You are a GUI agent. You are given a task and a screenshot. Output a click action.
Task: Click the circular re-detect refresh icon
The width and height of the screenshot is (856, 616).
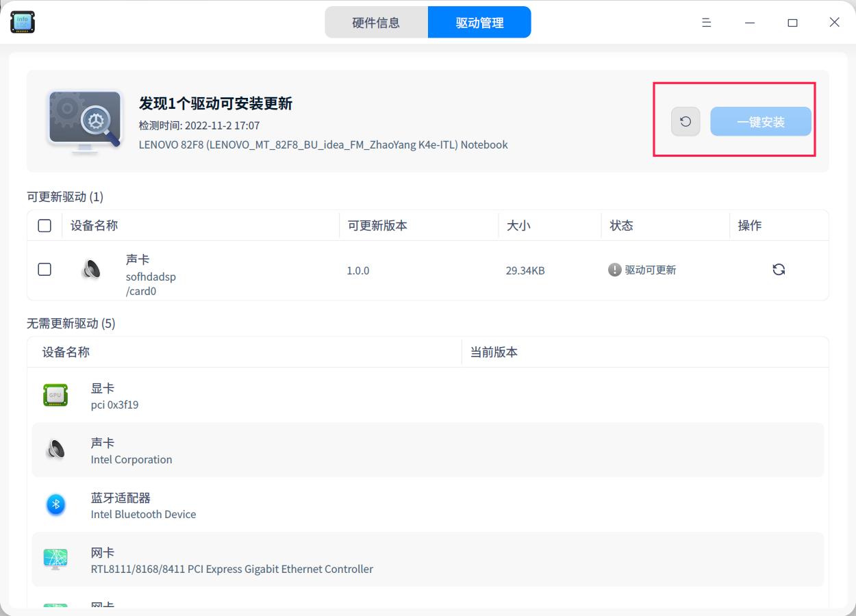pos(685,120)
